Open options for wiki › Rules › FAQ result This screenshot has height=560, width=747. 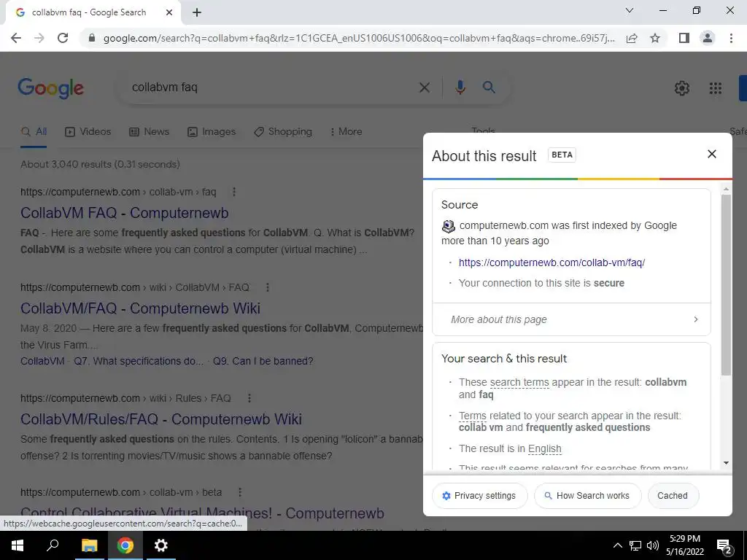coord(249,398)
